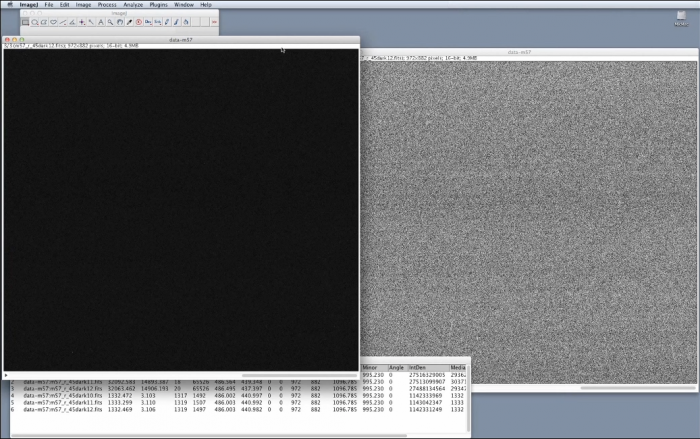Click IntDen value 1142333969 in Results

coord(427,396)
